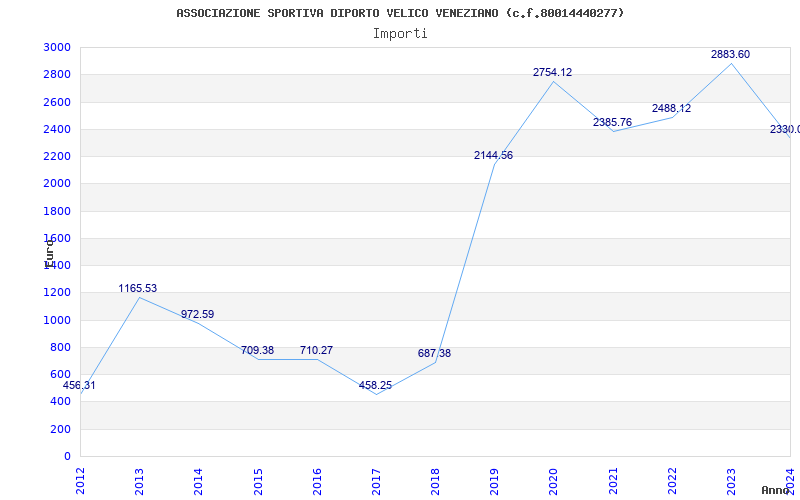
Task: Click the 2488.12 data label
Action: 671,108
